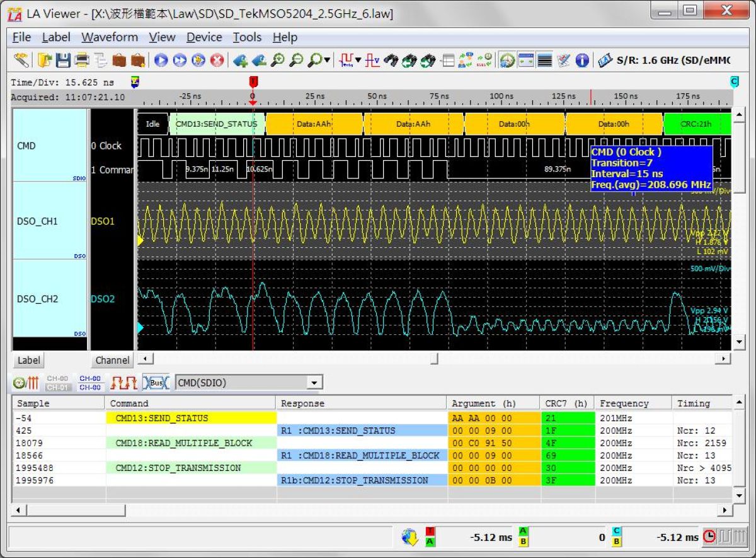Click the waveform horizontal scrollbar thumb
The image size is (756, 558).
point(433,359)
